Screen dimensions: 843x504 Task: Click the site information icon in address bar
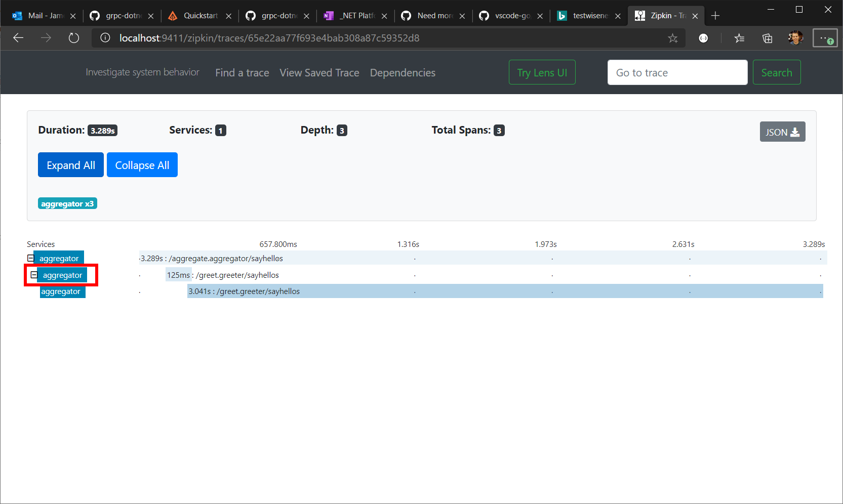click(x=105, y=38)
